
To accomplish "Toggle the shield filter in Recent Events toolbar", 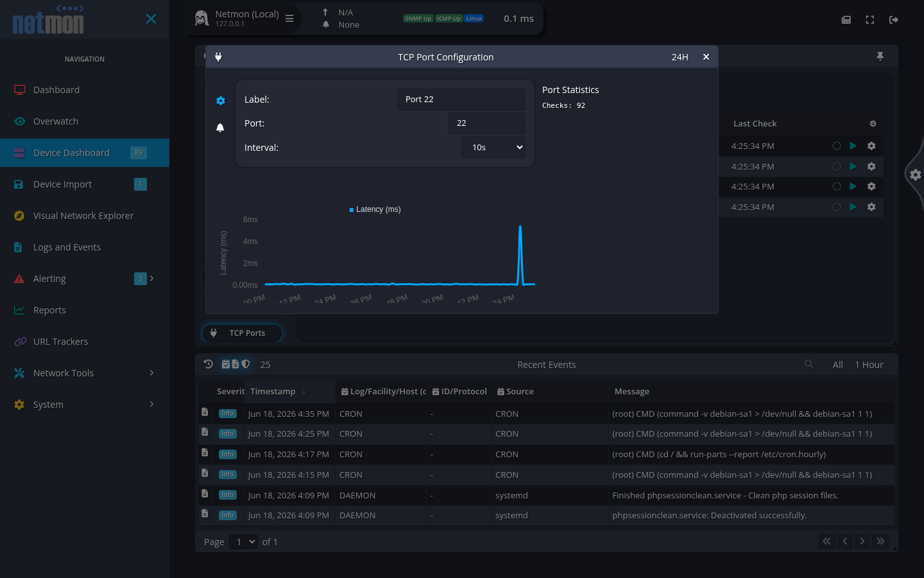I will pyautogui.click(x=245, y=364).
